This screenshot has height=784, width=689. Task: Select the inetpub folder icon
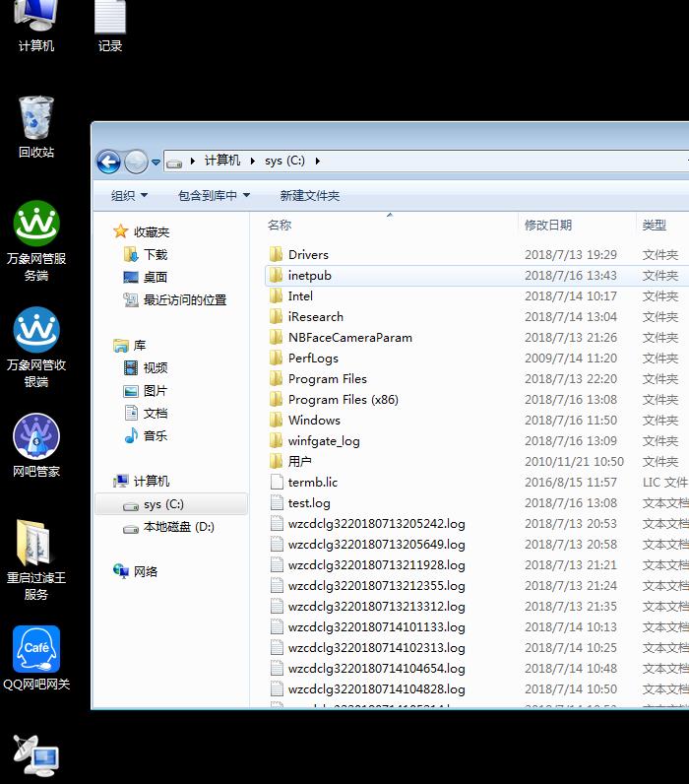coord(276,275)
